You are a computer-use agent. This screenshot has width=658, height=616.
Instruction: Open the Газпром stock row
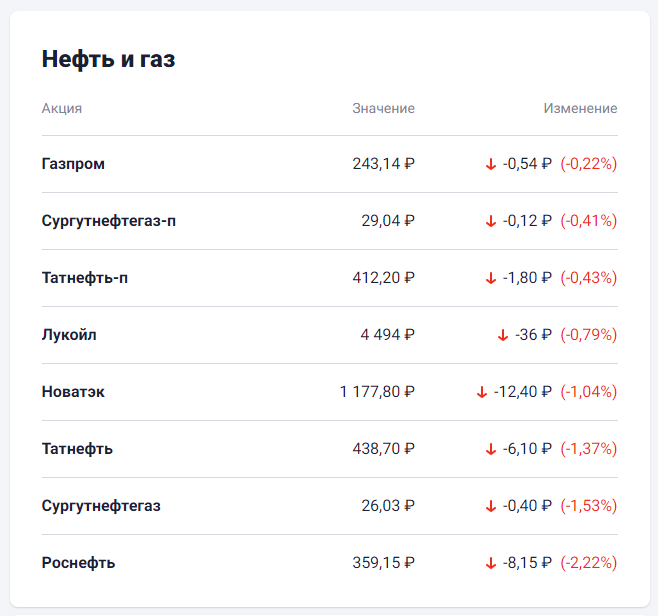(329, 164)
